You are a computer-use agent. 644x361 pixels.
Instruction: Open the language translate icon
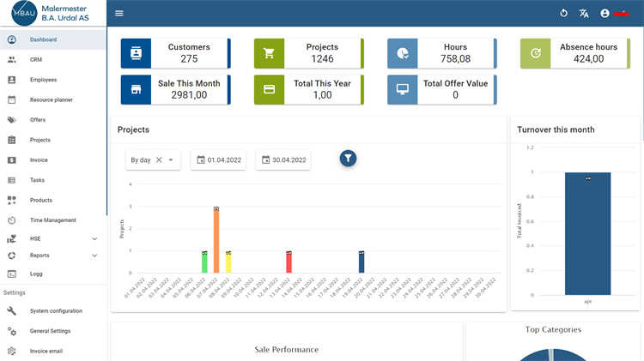[x=584, y=13]
